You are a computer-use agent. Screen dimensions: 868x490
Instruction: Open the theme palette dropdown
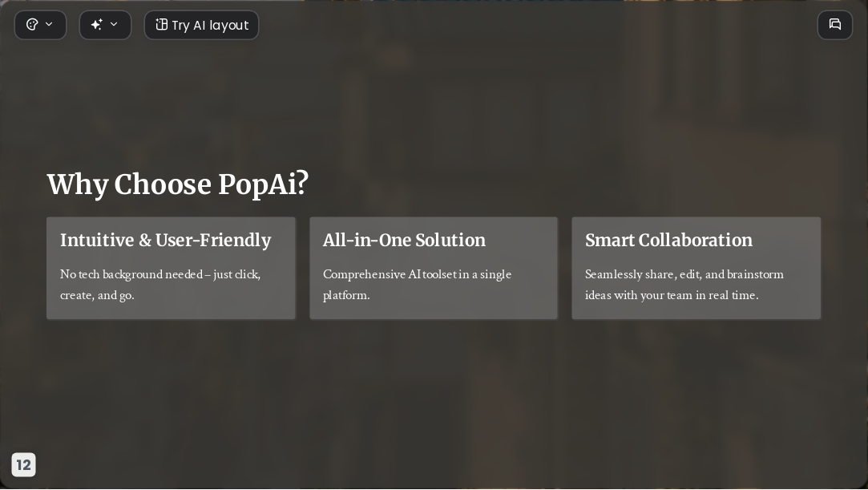(40, 25)
